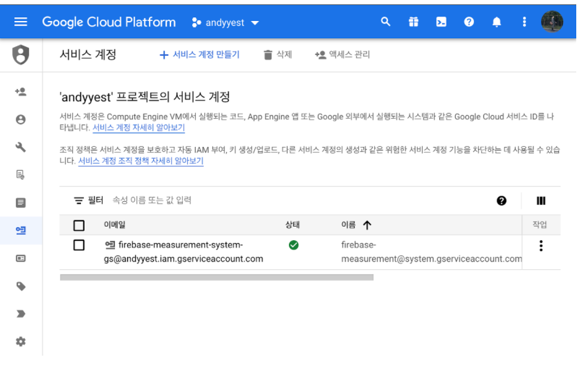Viewport: 588px width, 368px height.
Task: Open 서비스 계정 조직 정책 자세히 알아보기 link
Action: click(141, 161)
